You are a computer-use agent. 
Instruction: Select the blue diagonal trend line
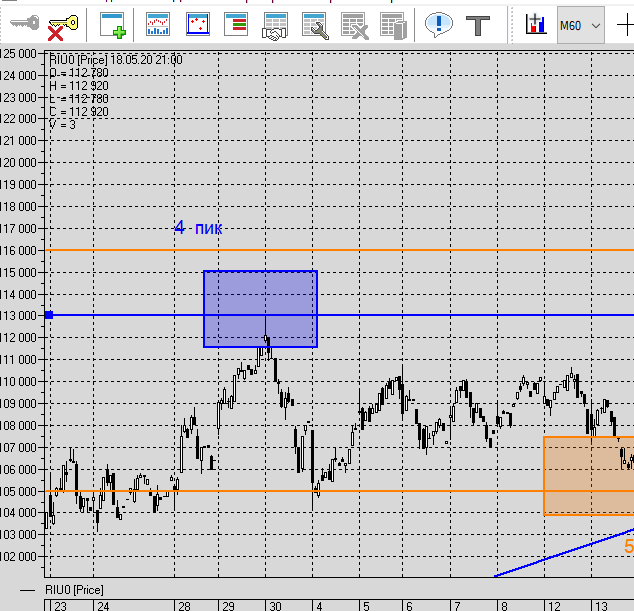564,552
